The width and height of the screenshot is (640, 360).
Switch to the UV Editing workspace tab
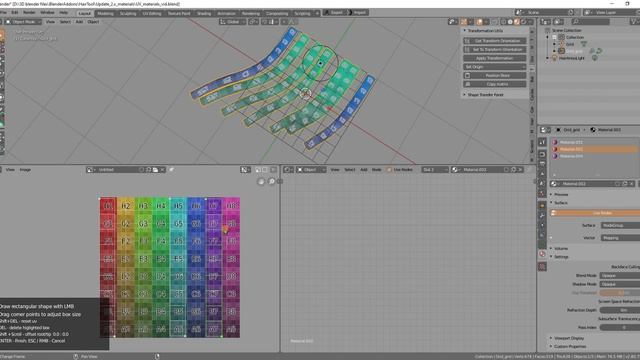[x=152, y=13]
